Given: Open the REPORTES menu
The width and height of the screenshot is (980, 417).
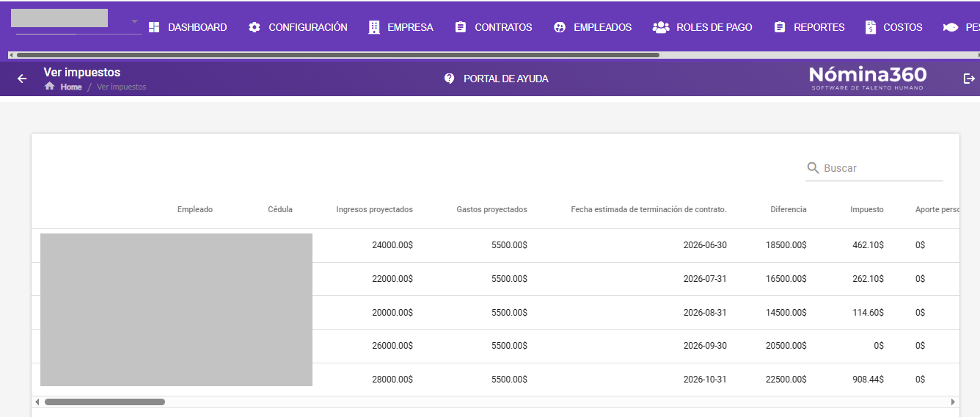Looking at the screenshot, I should [819, 27].
